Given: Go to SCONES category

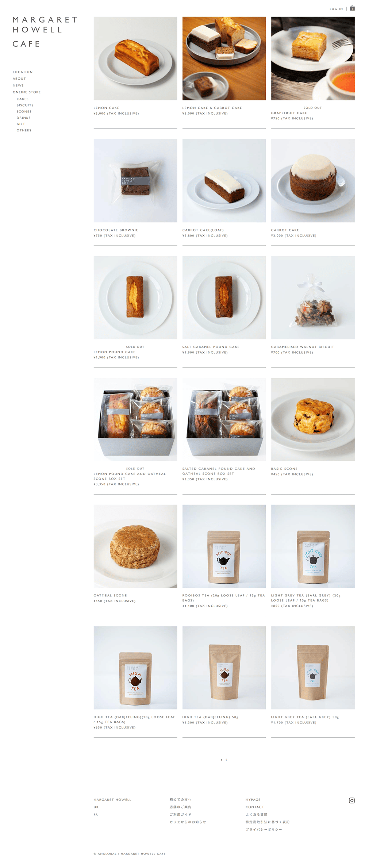Looking at the screenshot, I should point(24,111).
